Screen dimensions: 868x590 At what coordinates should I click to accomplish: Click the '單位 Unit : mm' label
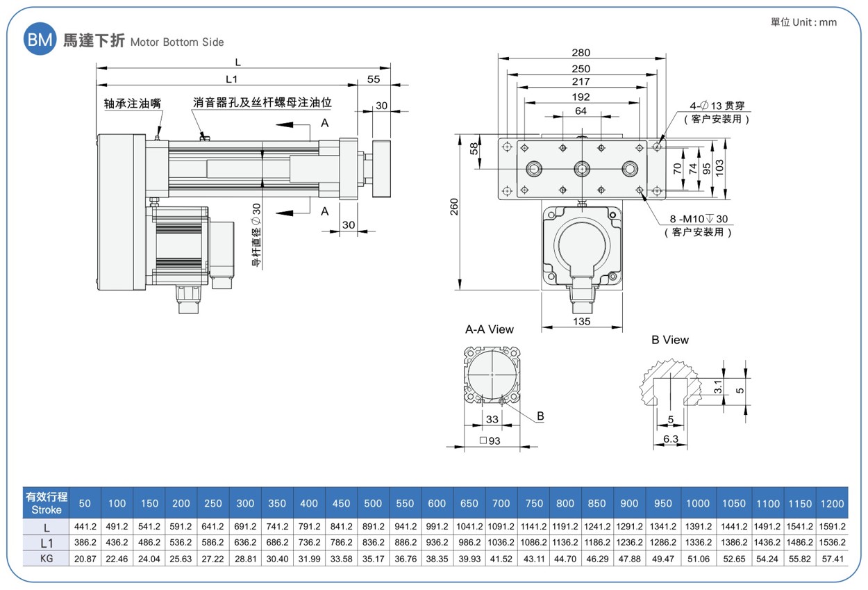[x=803, y=22]
